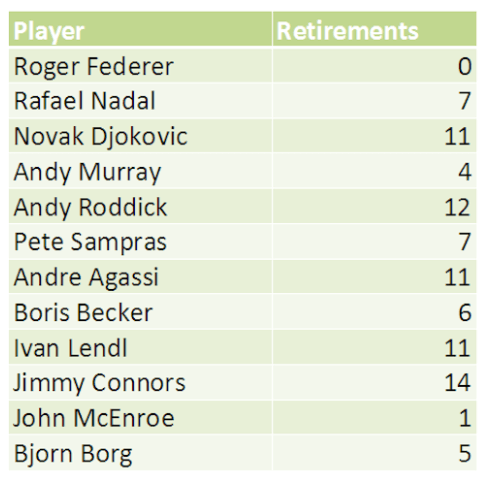The height and width of the screenshot is (480, 493).
Task: Click the Roger Federer cell
Action: click(140, 66)
